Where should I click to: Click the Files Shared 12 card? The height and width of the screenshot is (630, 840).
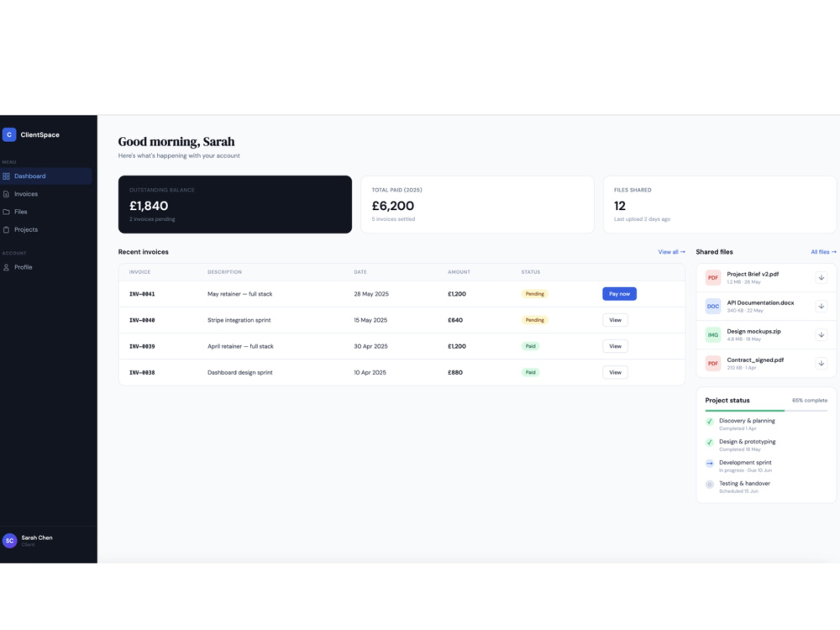pyautogui.click(x=720, y=204)
